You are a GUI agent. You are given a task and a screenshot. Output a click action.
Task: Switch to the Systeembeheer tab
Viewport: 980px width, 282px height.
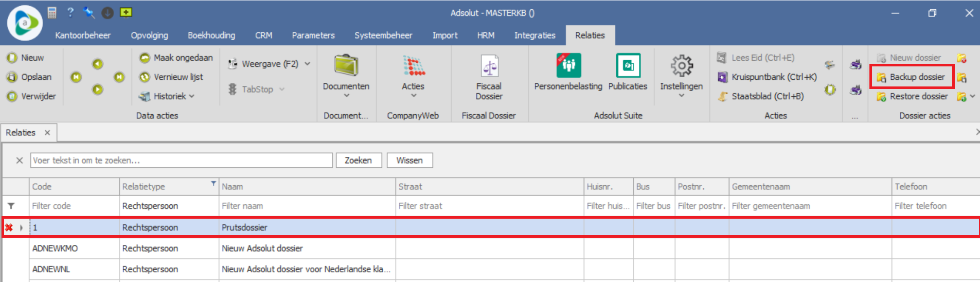point(383,35)
